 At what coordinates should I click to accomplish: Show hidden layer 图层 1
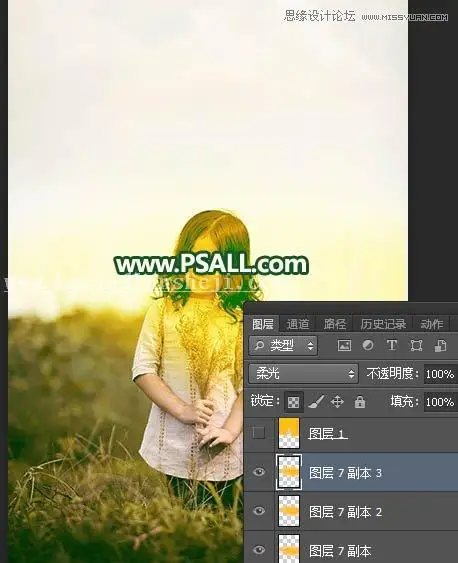pos(258,433)
